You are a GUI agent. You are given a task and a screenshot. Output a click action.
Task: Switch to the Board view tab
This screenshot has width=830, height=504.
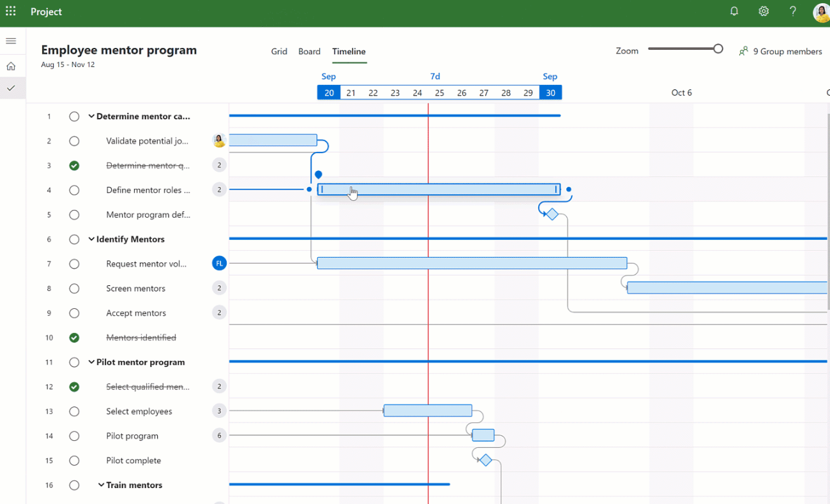[x=309, y=52]
